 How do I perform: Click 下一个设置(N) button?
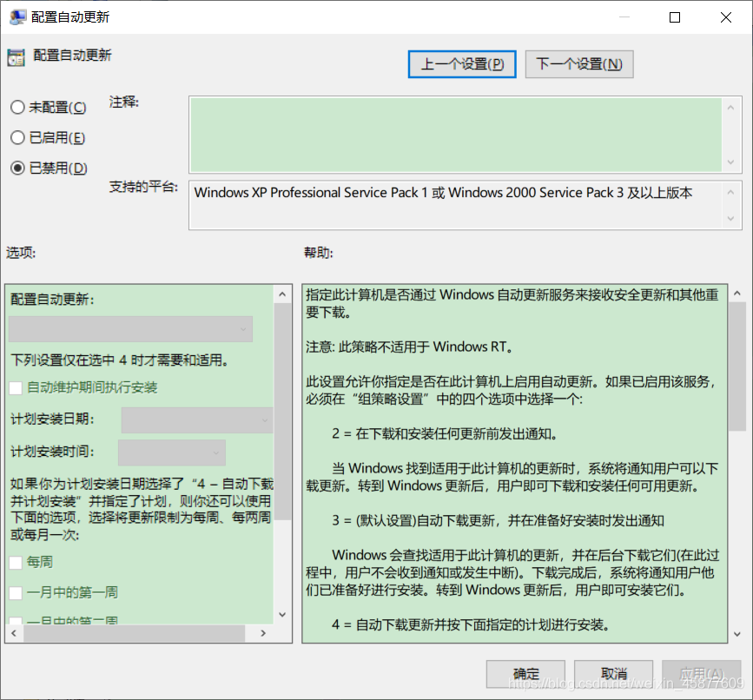[579, 64]
